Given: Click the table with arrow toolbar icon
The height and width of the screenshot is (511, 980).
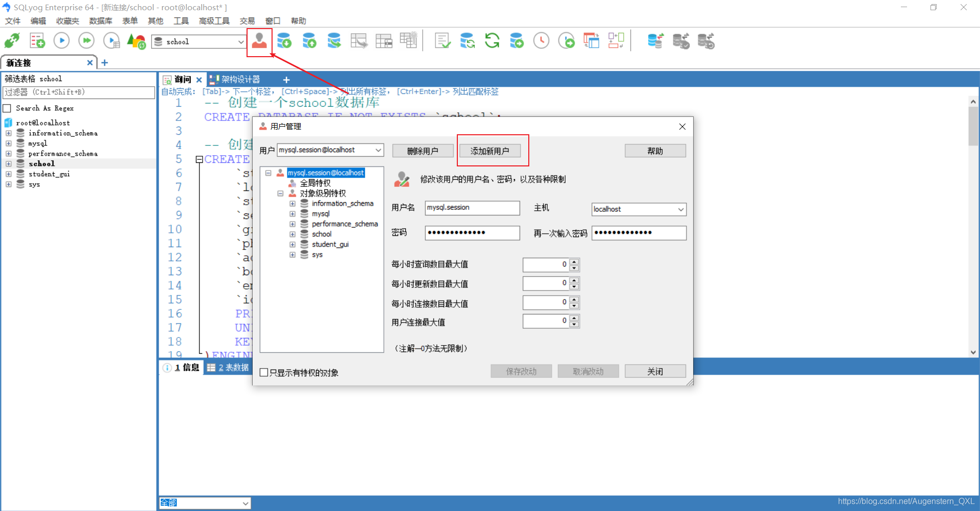Looking at the screenshot, I should pos(359,41).
